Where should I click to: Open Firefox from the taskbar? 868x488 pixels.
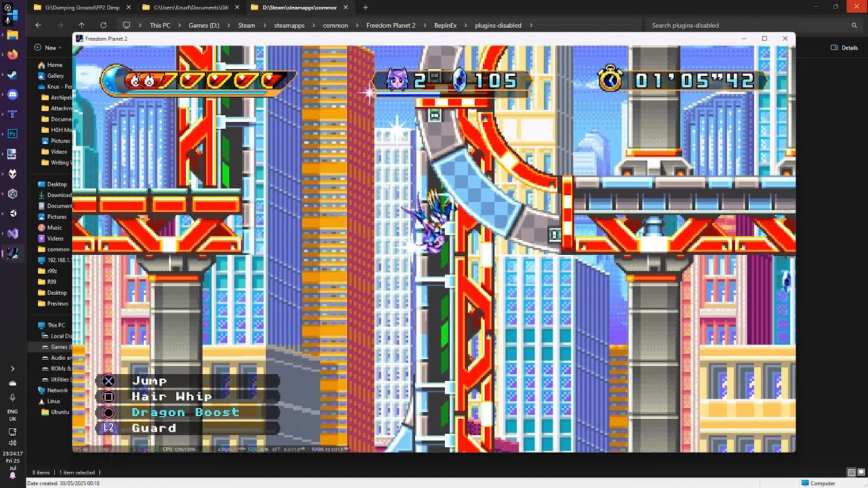(x=12, y=55)
